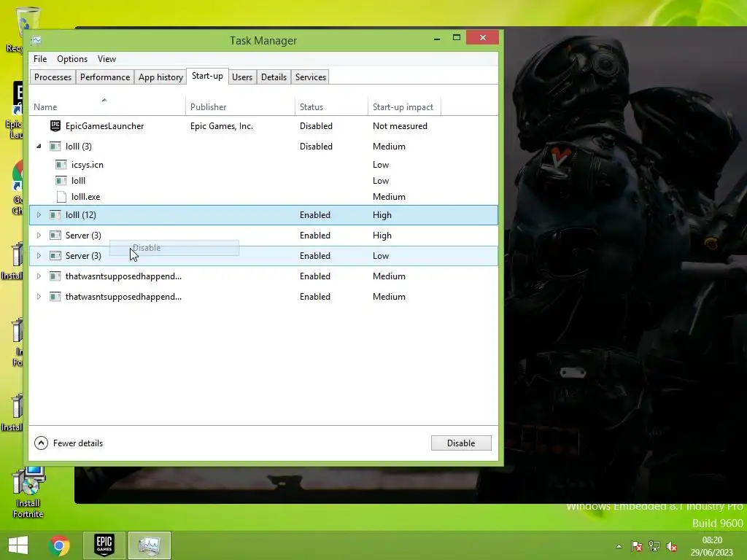Screen dimensions: 747x560
Task: Click the Fewer details link
Action: click(x=78, y=443)
